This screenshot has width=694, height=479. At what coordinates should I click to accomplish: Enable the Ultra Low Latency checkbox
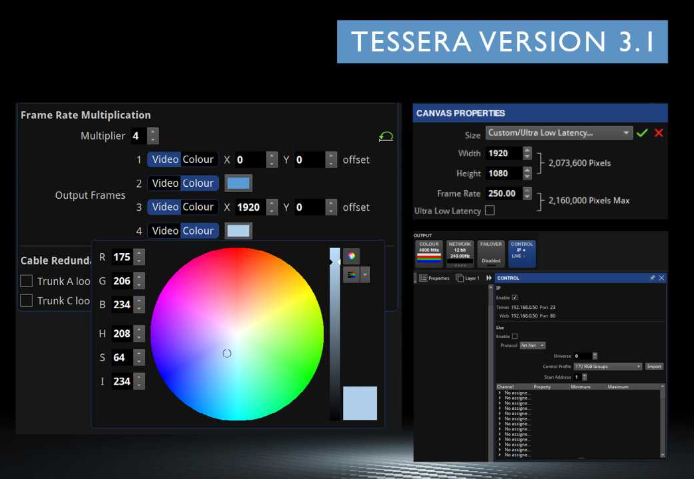pos(490,211)
